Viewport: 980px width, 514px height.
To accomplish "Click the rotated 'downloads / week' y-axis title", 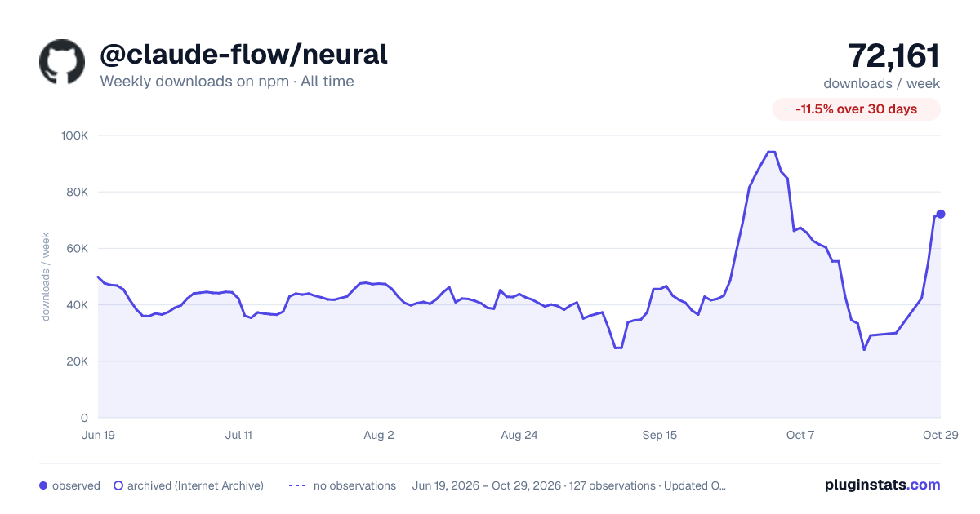I will coord(47,277).
